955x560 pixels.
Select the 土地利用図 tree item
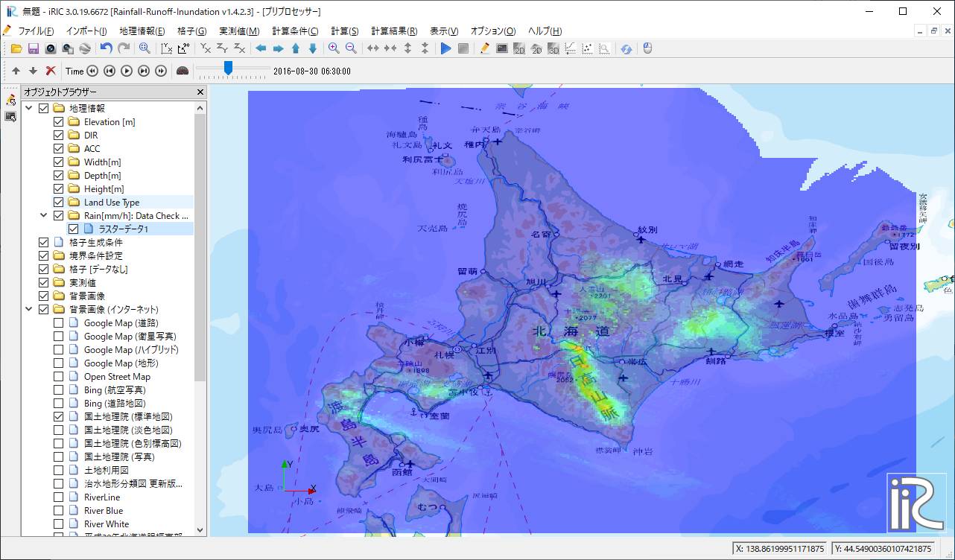click(x=107, y=471)
